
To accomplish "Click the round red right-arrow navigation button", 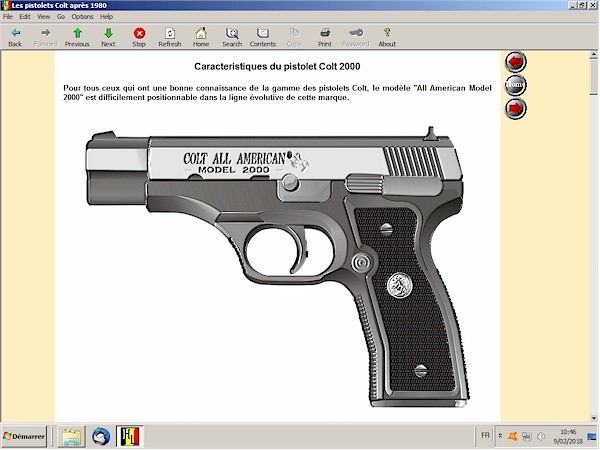I will click(x=515, y=109).
